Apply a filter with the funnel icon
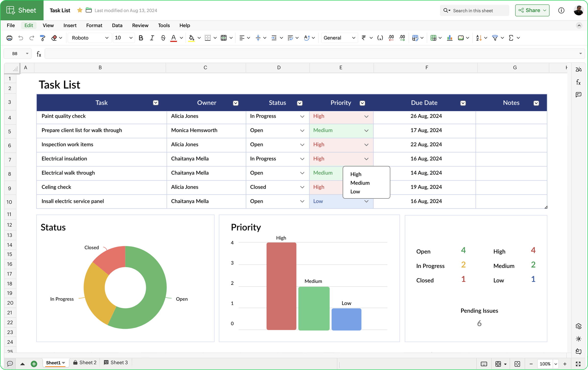The image size is (588, 370). tap(495, 38)
